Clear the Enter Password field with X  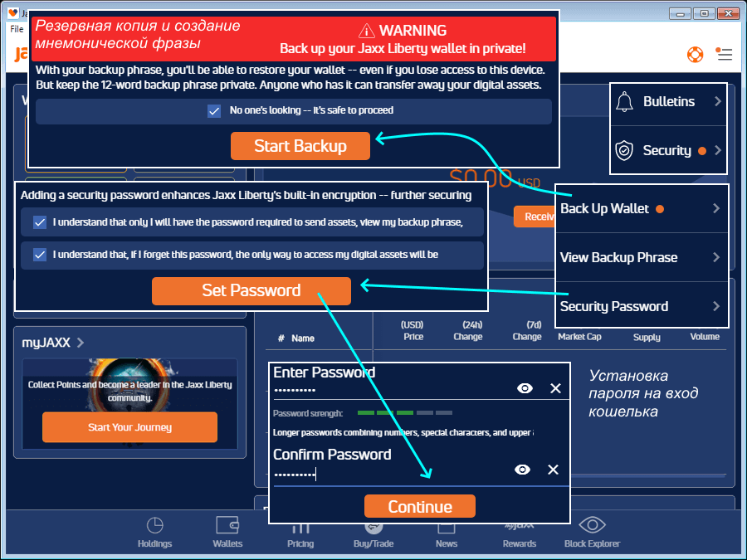pos(555,388)
